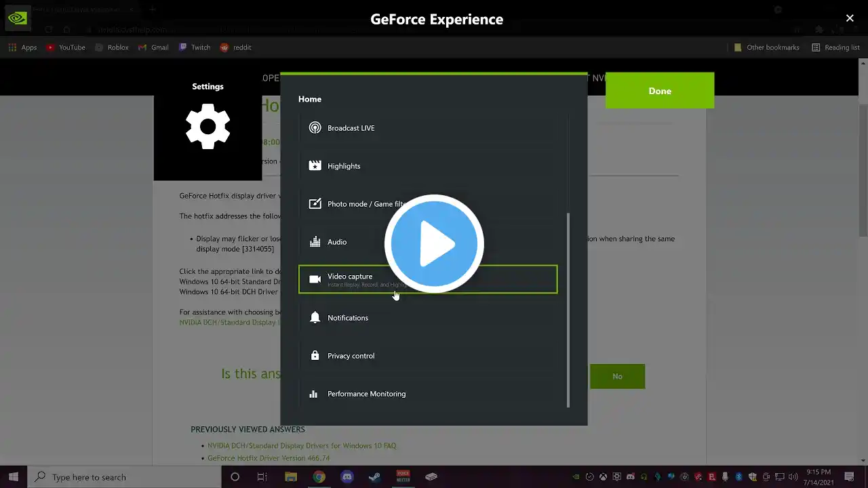Close the GeForce Experience overlay
868x488 pixels.
(x=850, y=18)
